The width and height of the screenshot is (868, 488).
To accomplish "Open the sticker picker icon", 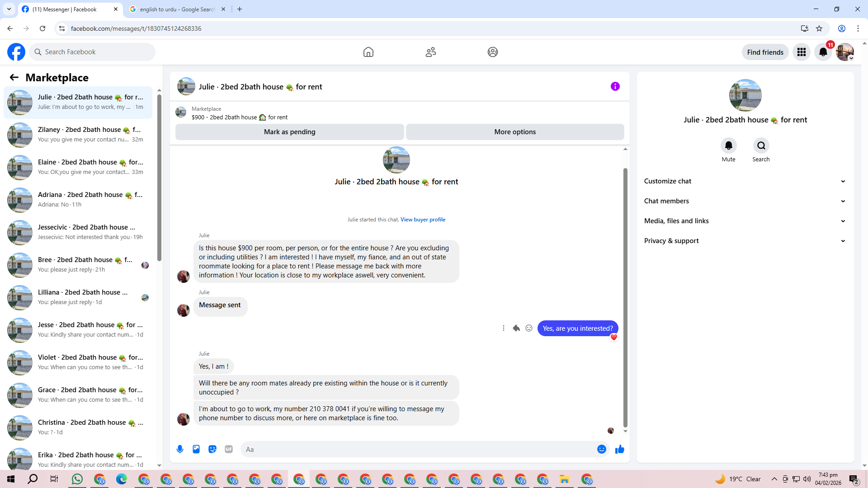I will click(x=212, y=449).
